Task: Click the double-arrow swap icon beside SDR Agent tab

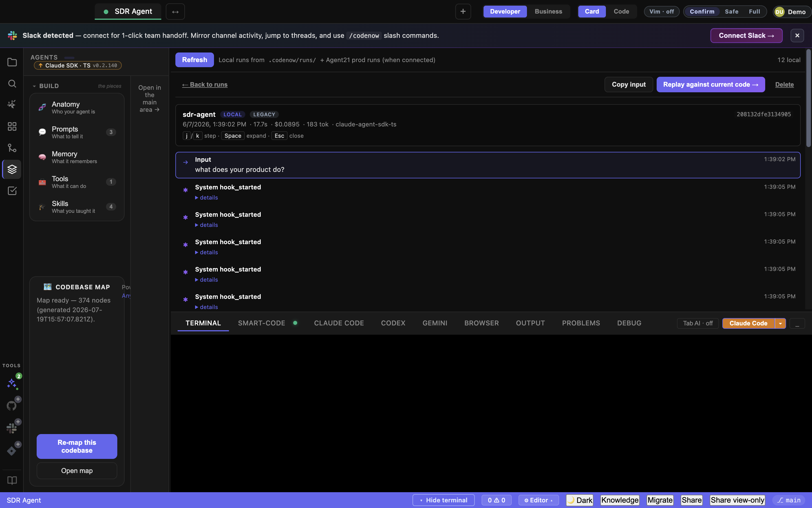Action: (175, 12)
